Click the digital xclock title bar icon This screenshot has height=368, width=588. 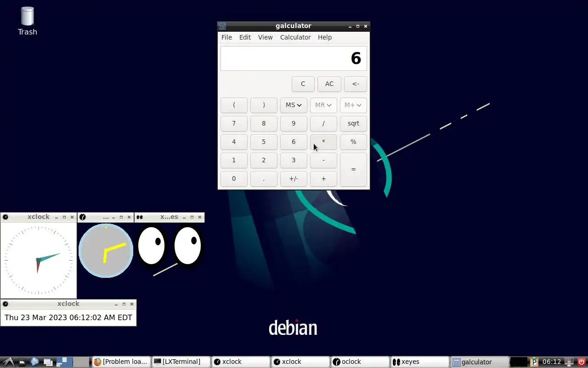click(x=5, y=304)
